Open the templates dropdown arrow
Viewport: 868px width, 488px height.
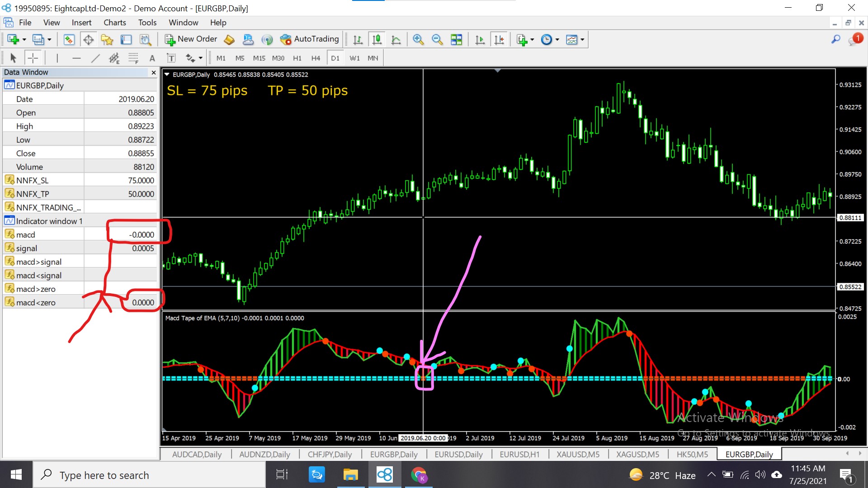[582, 40]
